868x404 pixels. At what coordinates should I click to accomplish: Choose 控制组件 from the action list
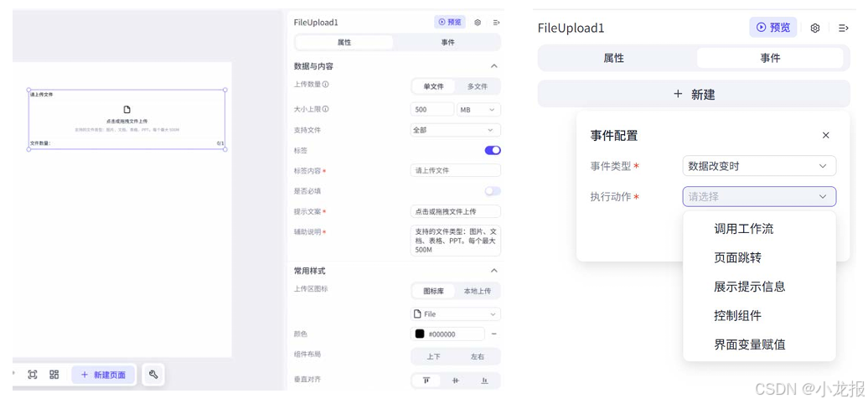[738, 315]
